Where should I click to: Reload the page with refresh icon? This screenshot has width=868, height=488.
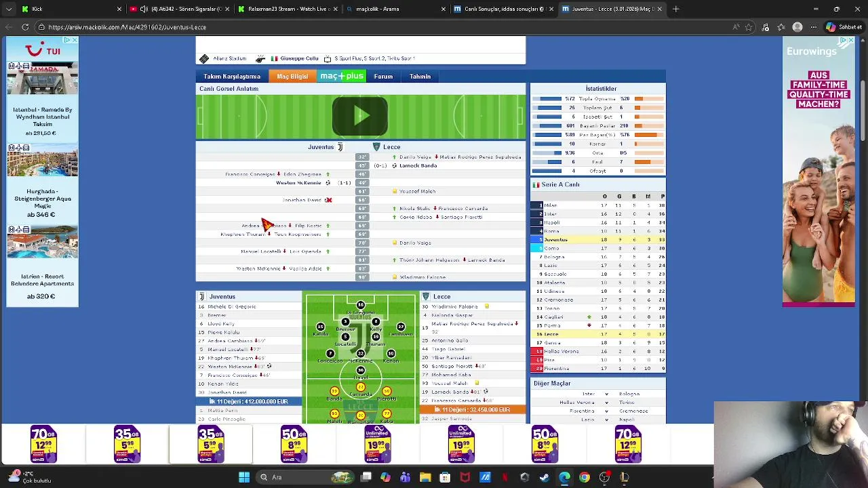click(25, 27)
